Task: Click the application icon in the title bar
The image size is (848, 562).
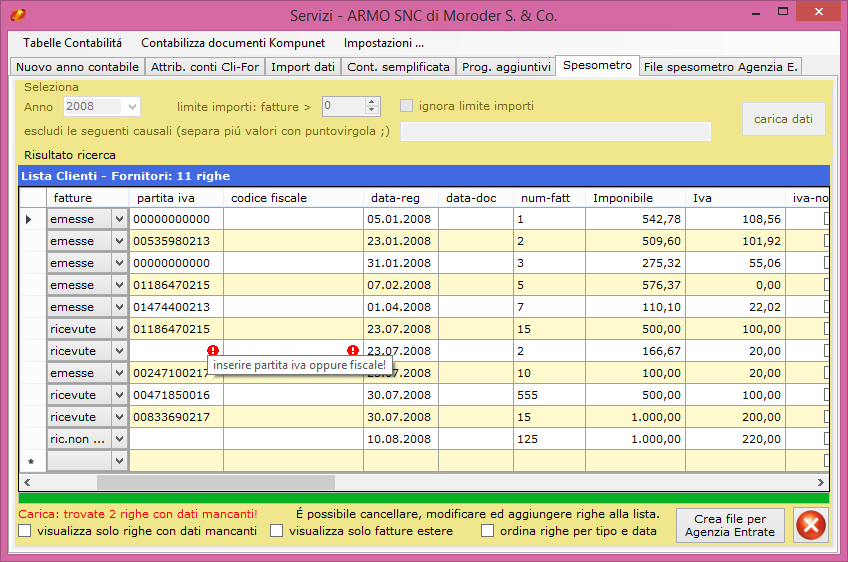Action: [17, 16]
